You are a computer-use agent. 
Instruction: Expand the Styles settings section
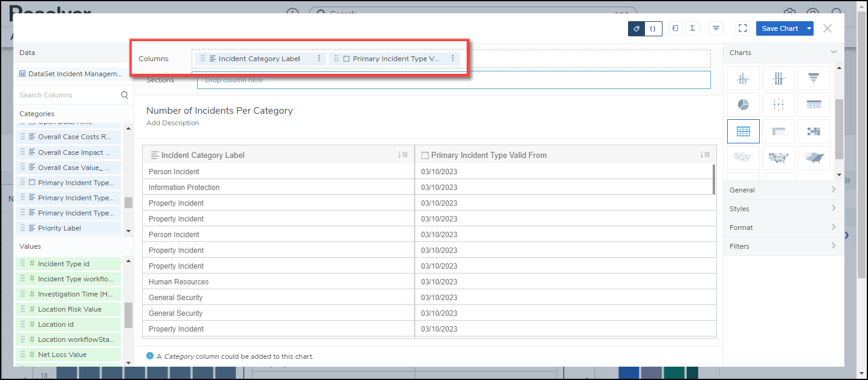[x=783, y=209]
